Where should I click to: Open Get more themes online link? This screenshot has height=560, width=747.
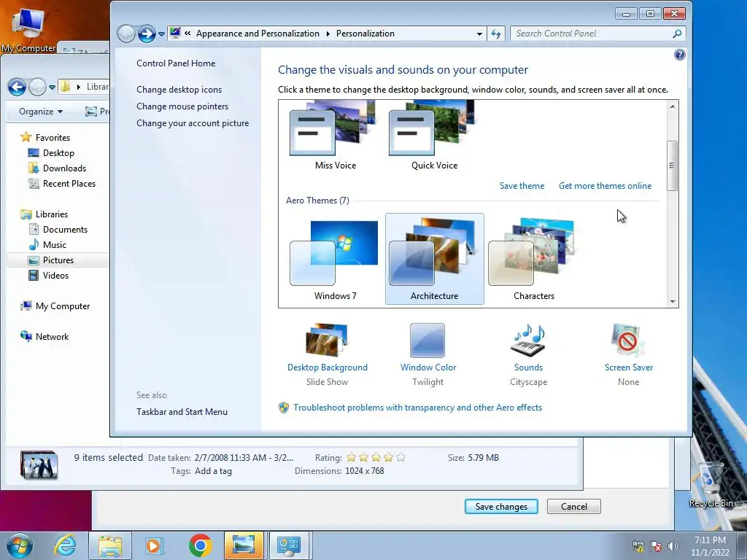pos(605,186)
